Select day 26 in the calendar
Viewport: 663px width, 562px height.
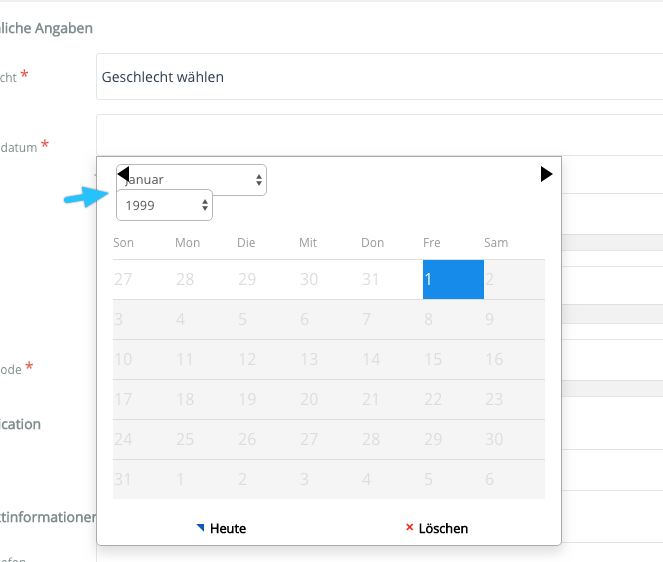pyautogui.click(x=268, y=439)
